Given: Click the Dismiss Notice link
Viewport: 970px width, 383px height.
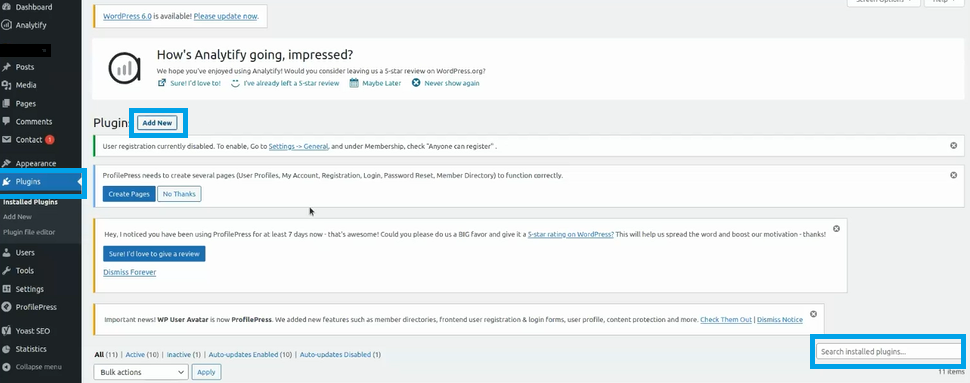Looking at the screenshot, I should pyautogui.click(x=779, y=320).
